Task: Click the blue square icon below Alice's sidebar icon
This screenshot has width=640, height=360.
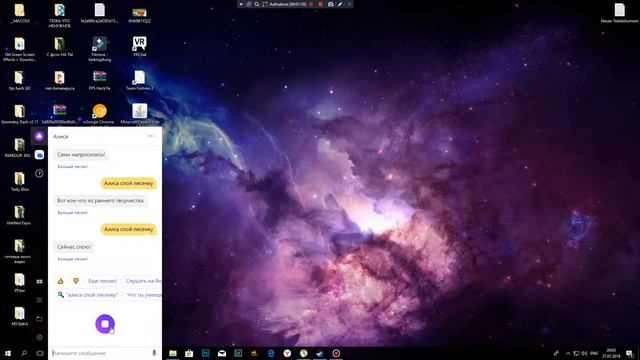Action: point(39,155)
